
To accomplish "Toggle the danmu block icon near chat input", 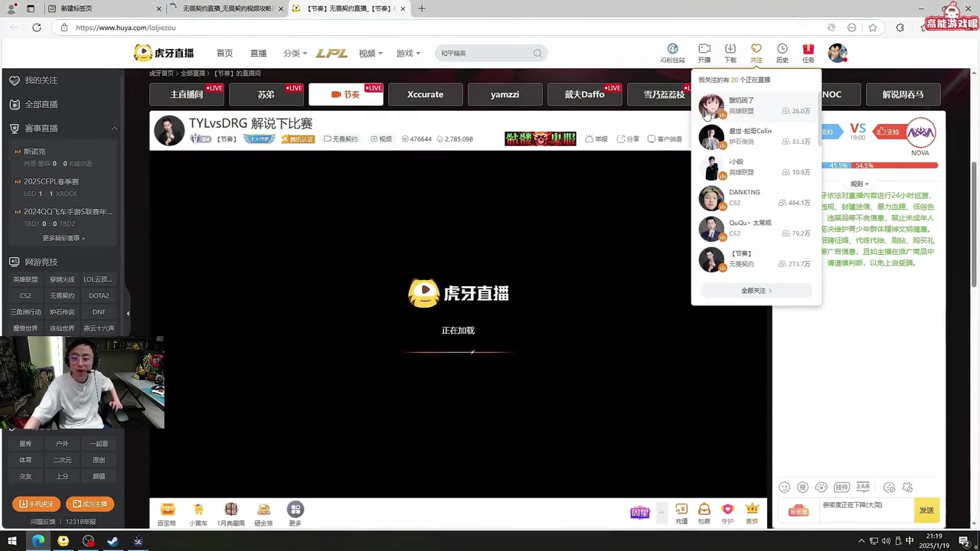I will coord(889,487).
